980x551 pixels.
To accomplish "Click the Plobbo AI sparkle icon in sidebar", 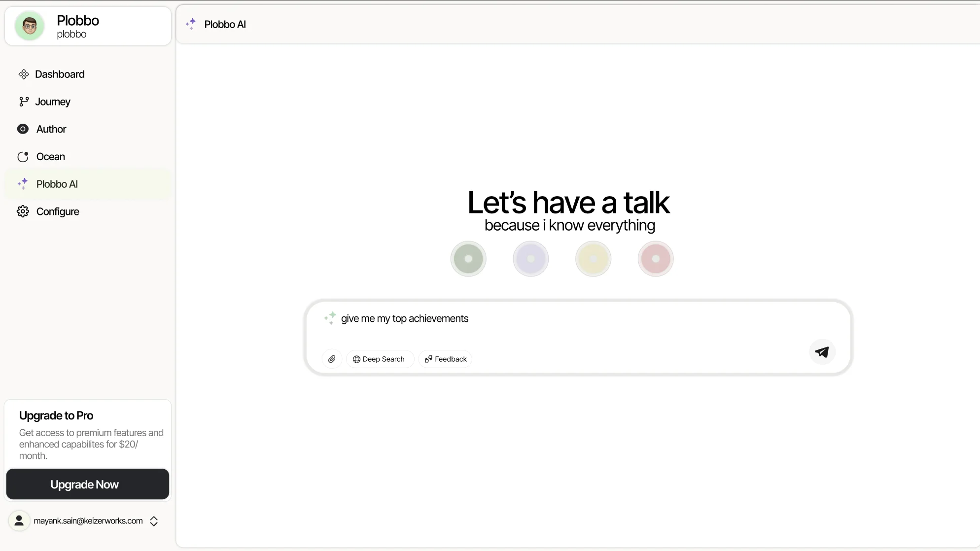I will coord(23,184).
